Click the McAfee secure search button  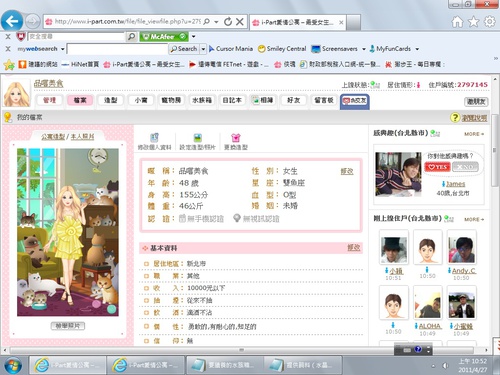click(x=164, y=36)
